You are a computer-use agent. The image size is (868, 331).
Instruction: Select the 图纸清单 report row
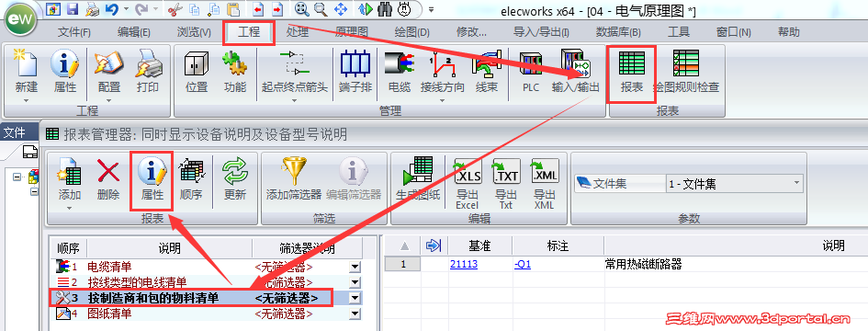207,314
